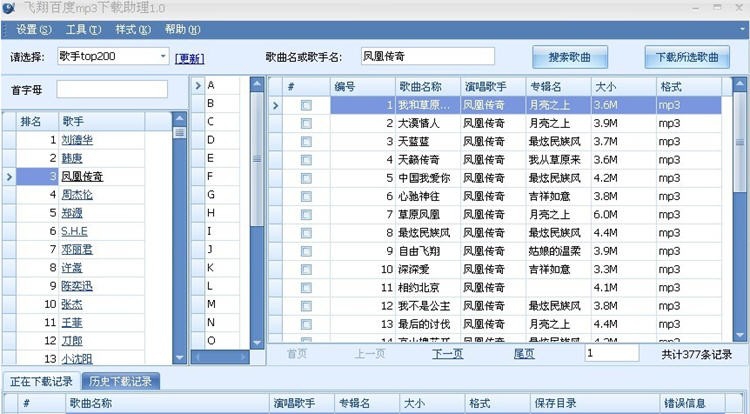Click scroll-down arrow of singer list
This screenshot has height=414, width=750.
(x=179, y=358)
